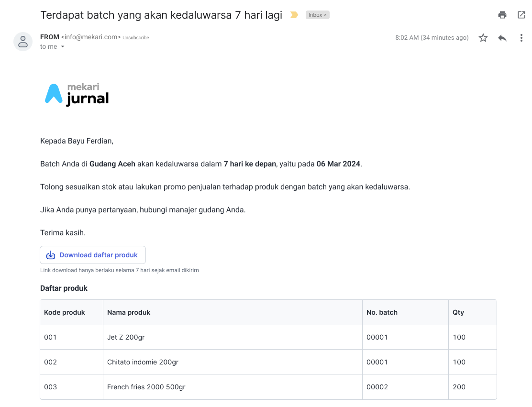Click the No. batch column header

(x=382, y=312)
